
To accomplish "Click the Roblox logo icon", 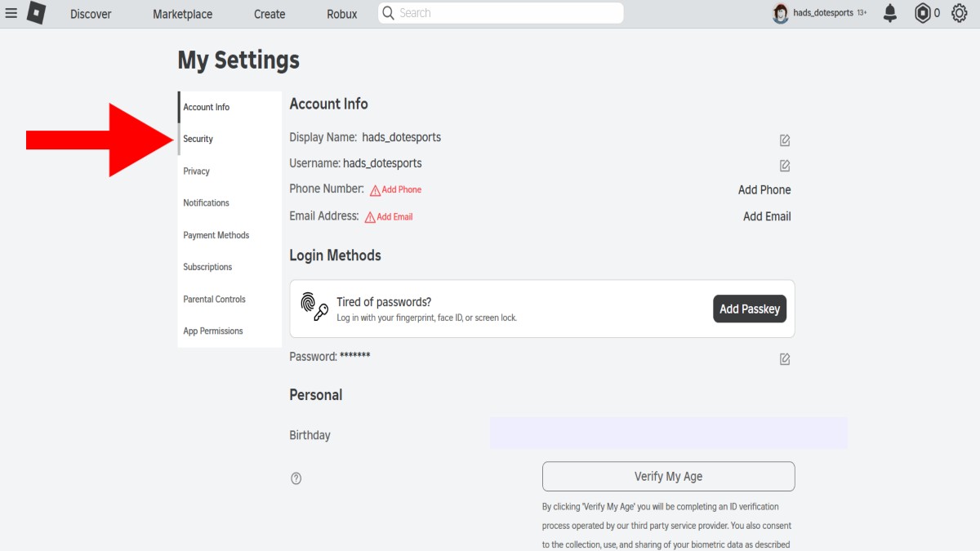I will (x=36, y=13).
